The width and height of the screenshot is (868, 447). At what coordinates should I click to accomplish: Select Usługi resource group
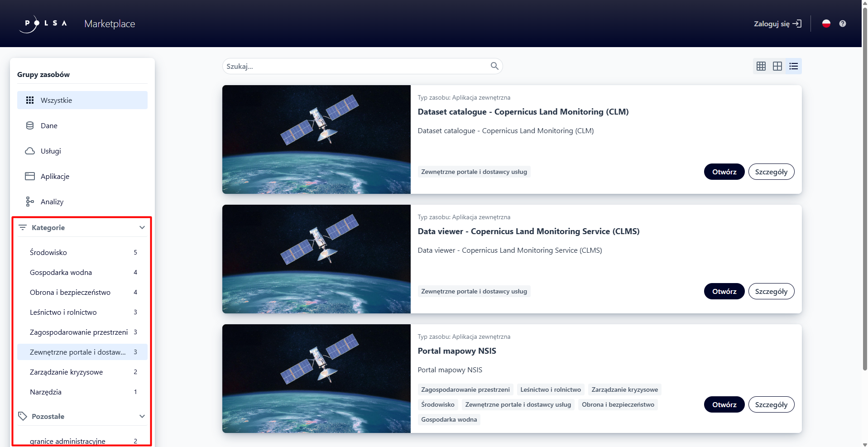tap(82, 151)
